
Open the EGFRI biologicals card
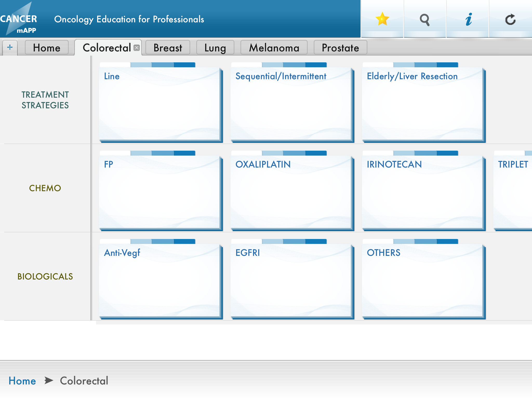[291, 281]
